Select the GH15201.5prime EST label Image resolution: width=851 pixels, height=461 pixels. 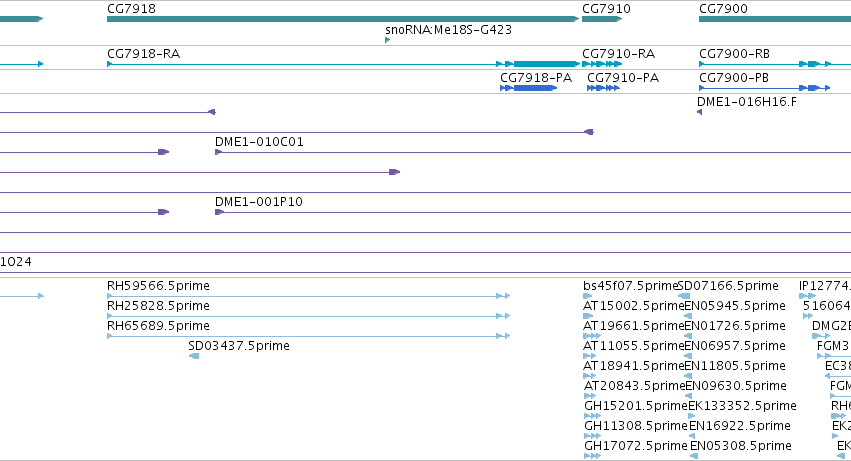(636, 406)
